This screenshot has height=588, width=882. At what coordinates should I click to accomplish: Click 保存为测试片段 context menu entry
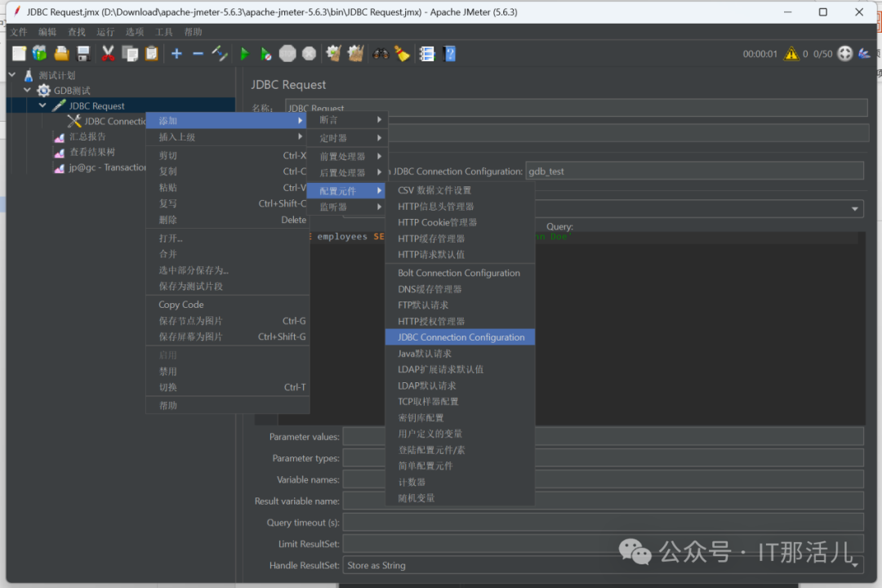click(227, 286)
